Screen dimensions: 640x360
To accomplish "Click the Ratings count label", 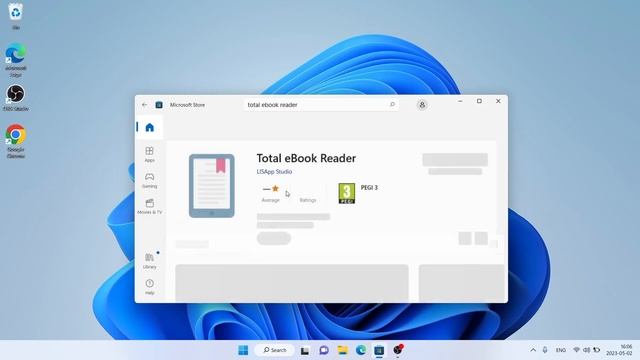I will pyautogui.click(x=308, y=200).
